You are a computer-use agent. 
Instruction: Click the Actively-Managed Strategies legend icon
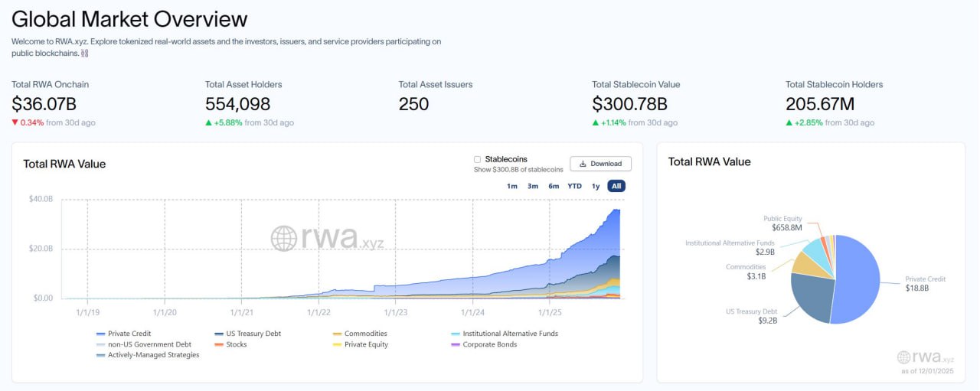point(101,355)
